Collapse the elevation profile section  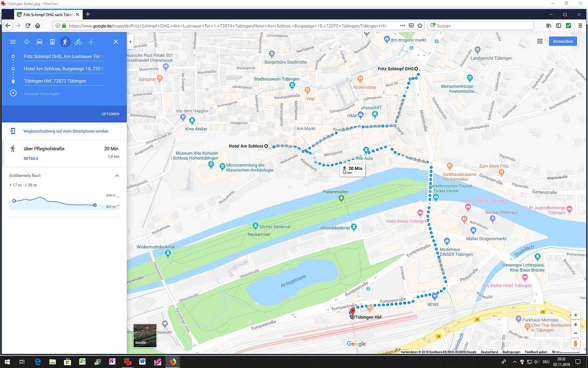tap(117, 176)
